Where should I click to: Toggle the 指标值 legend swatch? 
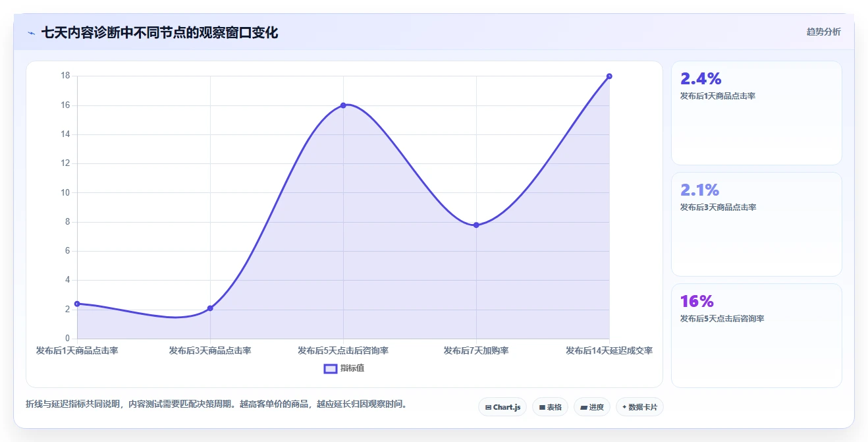pos(331,368)
